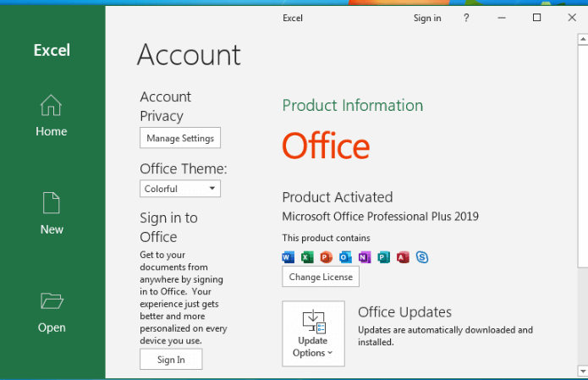Click the Word app icon
The width and height of the screenshot is (588, 380).
pyautogui.click(x=288, y=257)
